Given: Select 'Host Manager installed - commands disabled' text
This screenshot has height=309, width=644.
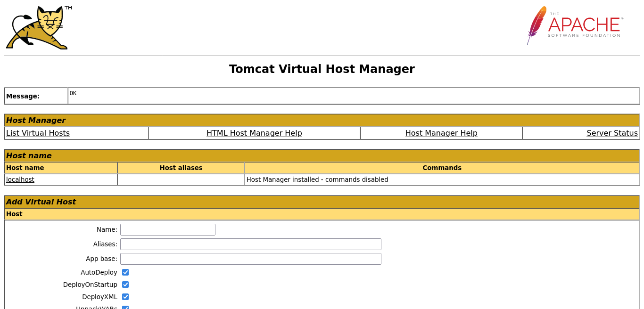Looking at the screenshot, I should (317, 179).
